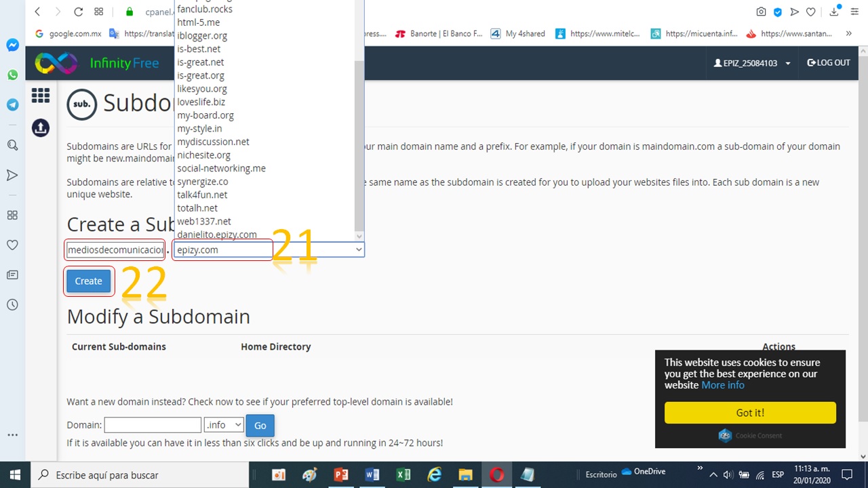Click the Domain search text field
The width and height of the screenshot is (868, 488).
coord(153,425)
